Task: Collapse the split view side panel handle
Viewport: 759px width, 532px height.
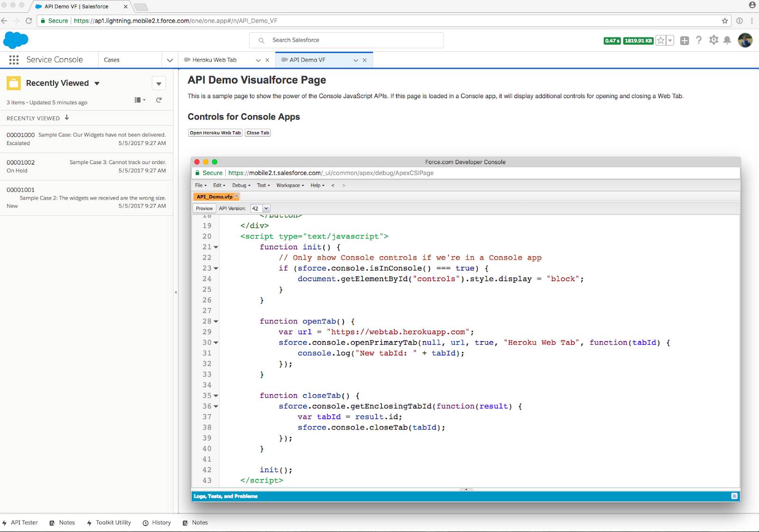Action: pos(176,292)
